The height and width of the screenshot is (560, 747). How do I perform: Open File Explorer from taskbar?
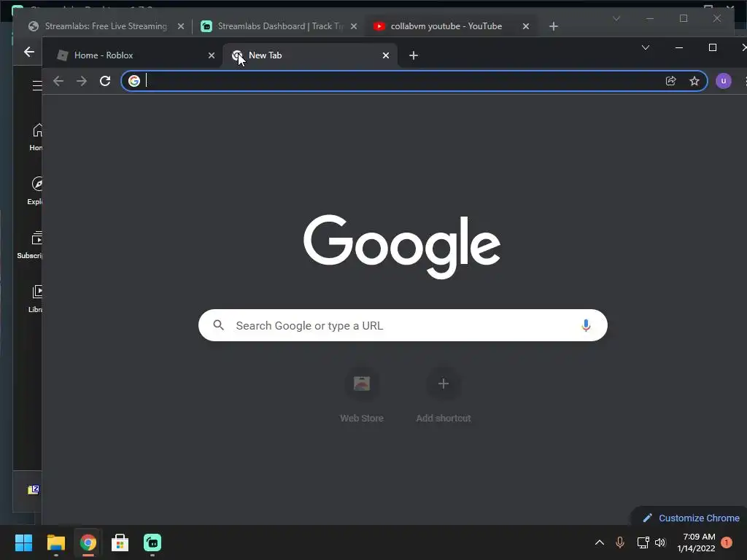click(55, 542)
